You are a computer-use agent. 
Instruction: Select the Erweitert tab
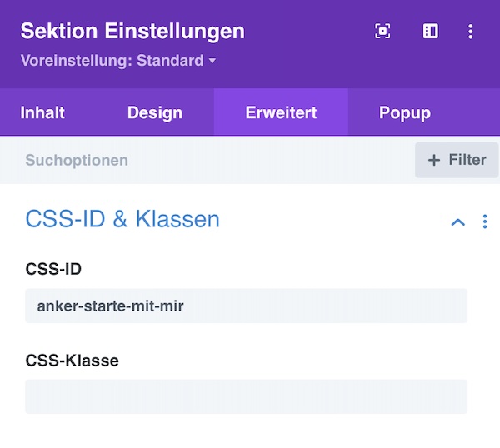(x=281, y=112)
